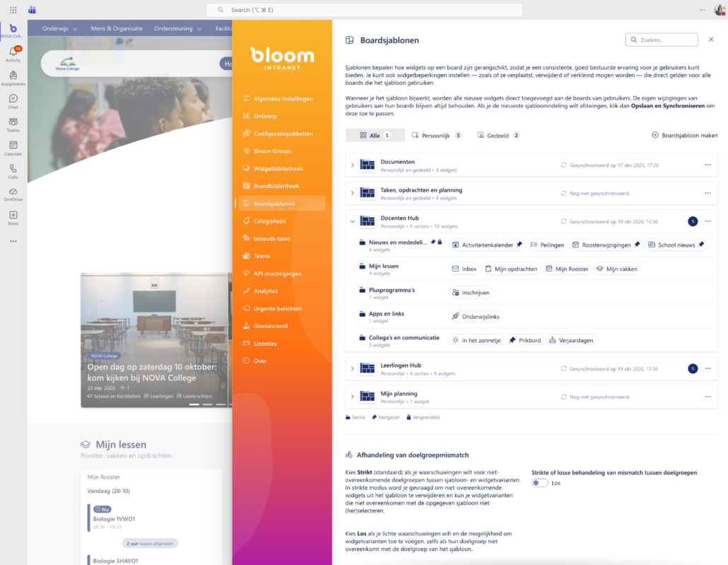728x565 pixels.
Task: Click the Onderwijslinks widget chip
Action: pyautogui.click(x=476, y=316)
